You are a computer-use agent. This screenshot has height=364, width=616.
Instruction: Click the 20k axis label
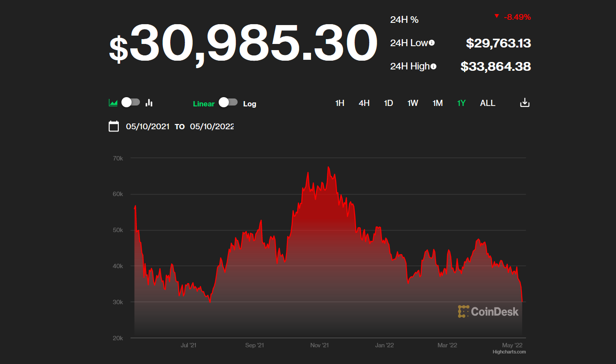pos(118,338)
